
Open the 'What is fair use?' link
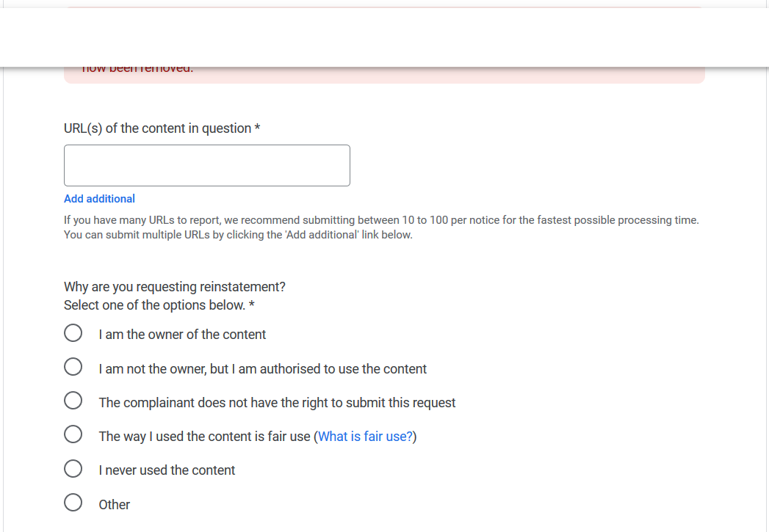[365, 437]
